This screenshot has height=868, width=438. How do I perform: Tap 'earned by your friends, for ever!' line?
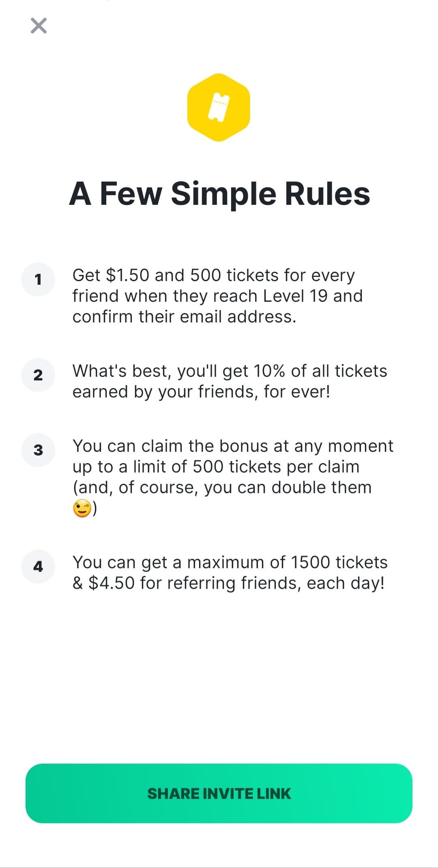[x=201, y=392]
